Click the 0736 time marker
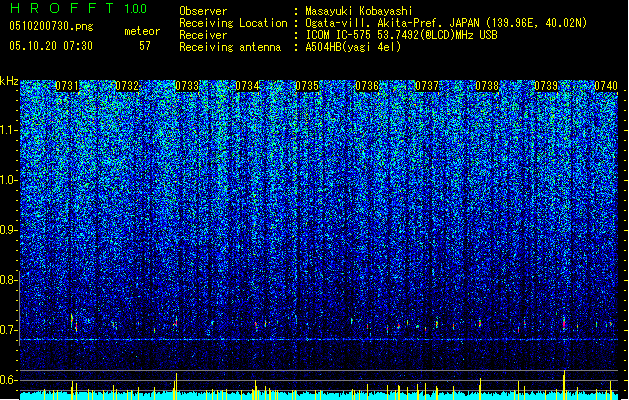The height and width of the screenshot is (400, 629). pos(367,86)
